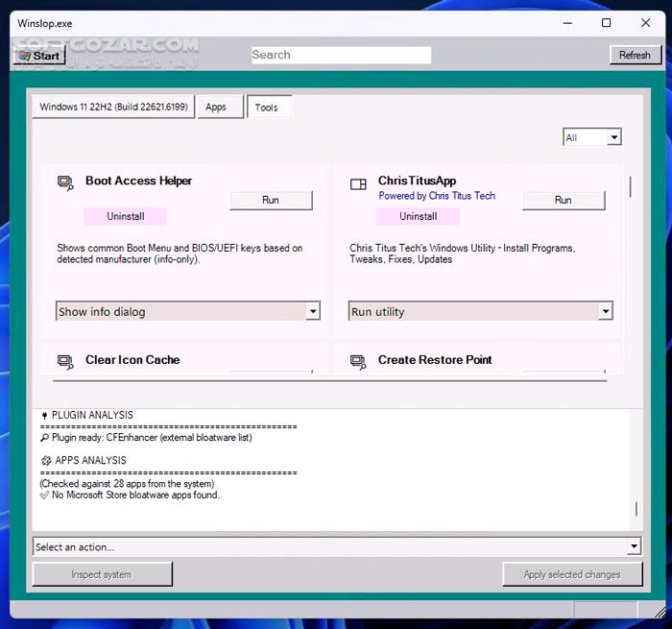Click the ChrisTitusApp window icon
Image resolution: width=672 pixels, height=629 pixels.
point(358,183)
